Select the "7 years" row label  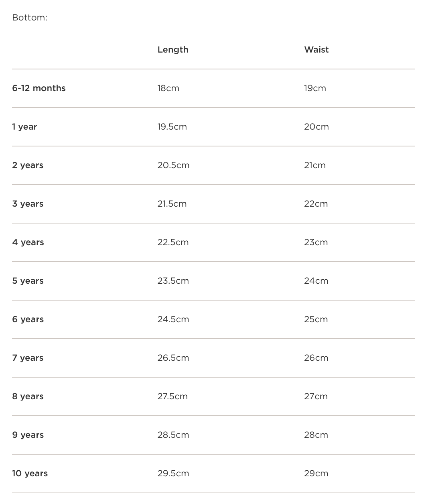click(28, 358)
